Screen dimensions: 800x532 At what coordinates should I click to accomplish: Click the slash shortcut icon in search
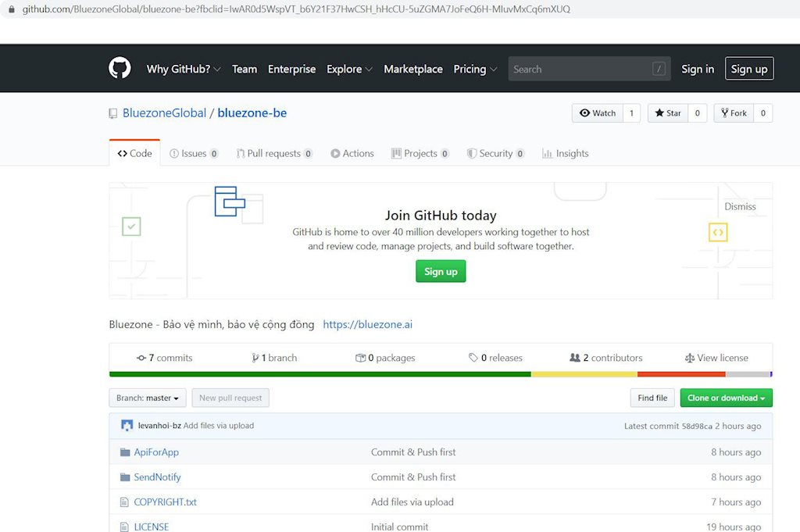(659, 69)
